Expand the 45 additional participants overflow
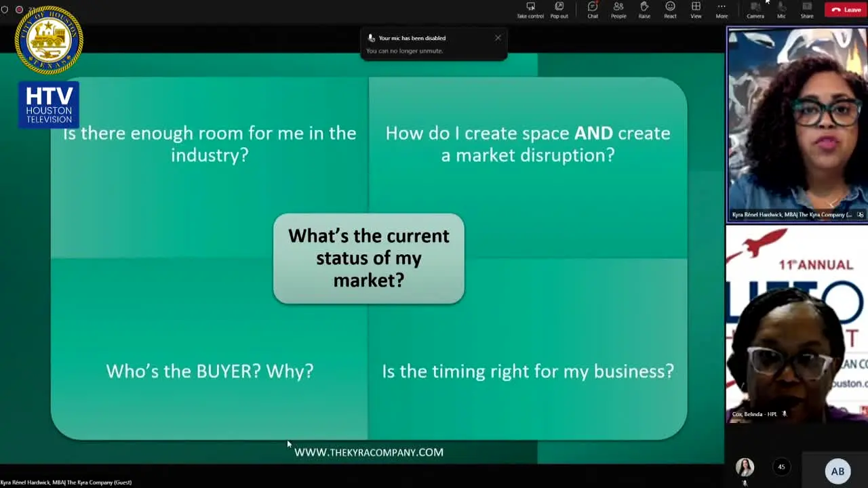This screenshot has height=488, width=868. pyautogui.click(x=781, y=467)
